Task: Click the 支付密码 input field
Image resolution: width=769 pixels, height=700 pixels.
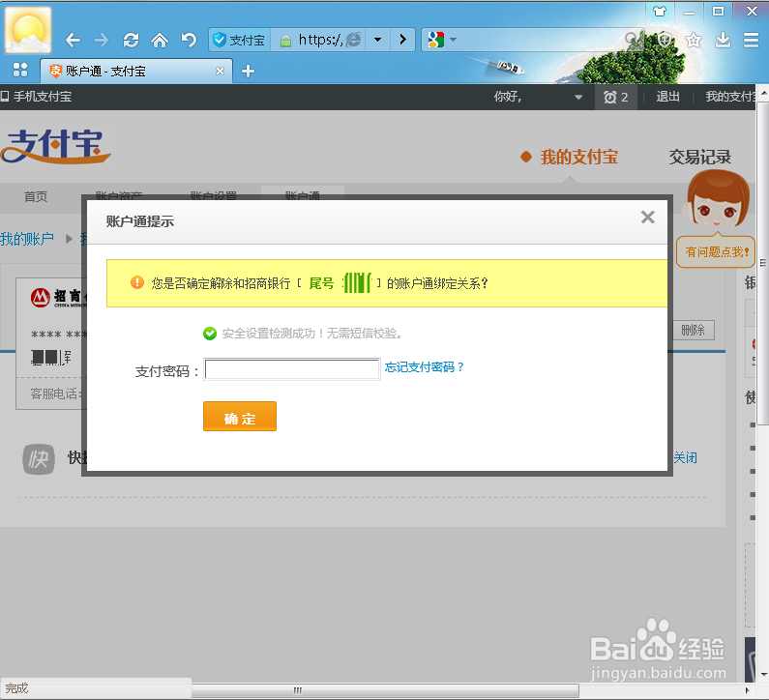Action: point(292,369)
